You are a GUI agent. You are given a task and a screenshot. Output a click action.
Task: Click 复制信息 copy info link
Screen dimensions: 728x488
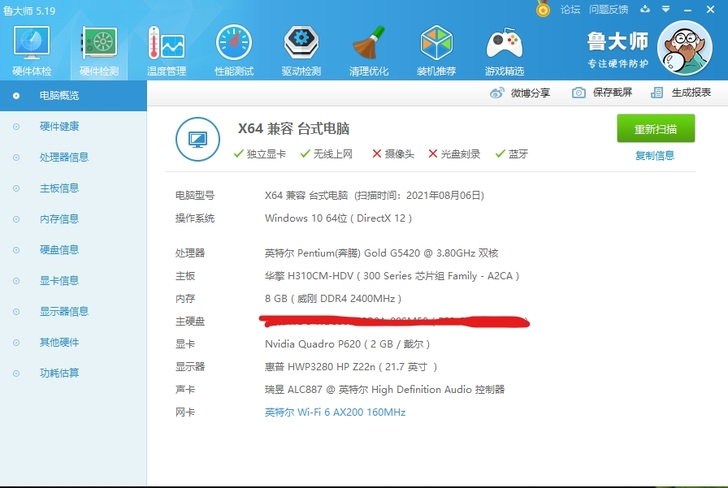(x=655, y=156)
